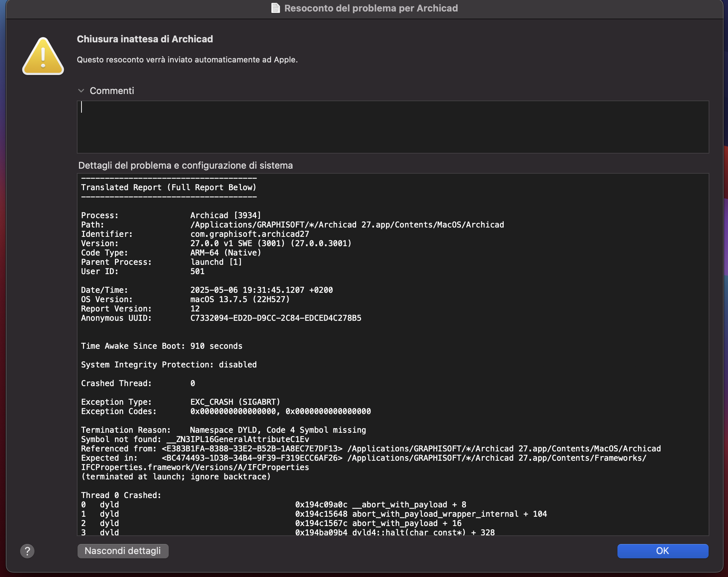728x577 pixels.
Task: Click Nascondi dettagli button
Action: [123, 551]
